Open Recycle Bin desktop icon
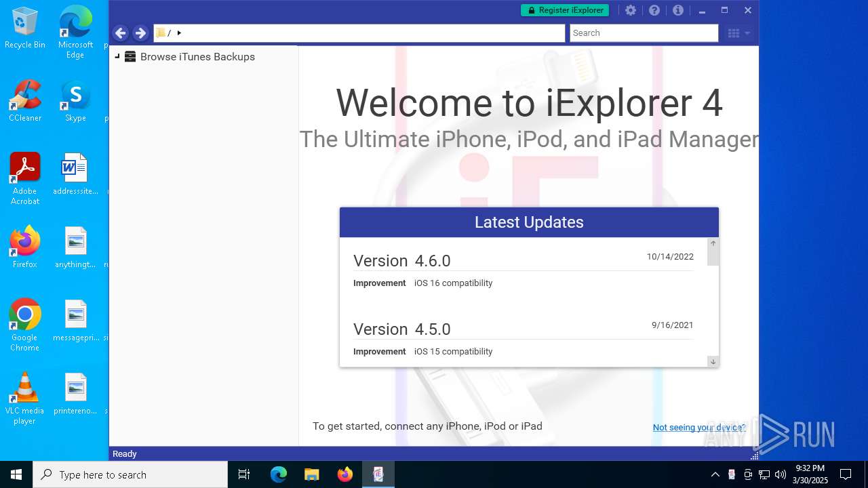868x488 pixels. click(25, 28)
